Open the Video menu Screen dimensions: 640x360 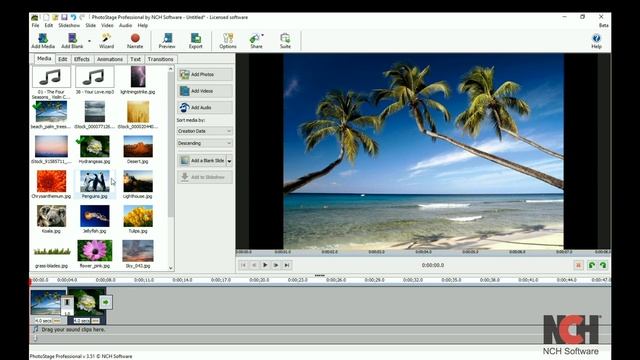click(107, 25)
